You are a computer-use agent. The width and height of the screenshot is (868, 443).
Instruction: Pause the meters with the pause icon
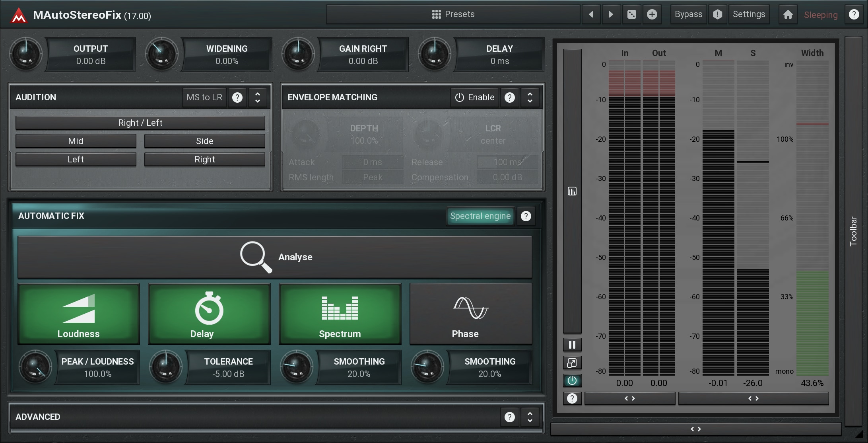click(x=572, y=345)
